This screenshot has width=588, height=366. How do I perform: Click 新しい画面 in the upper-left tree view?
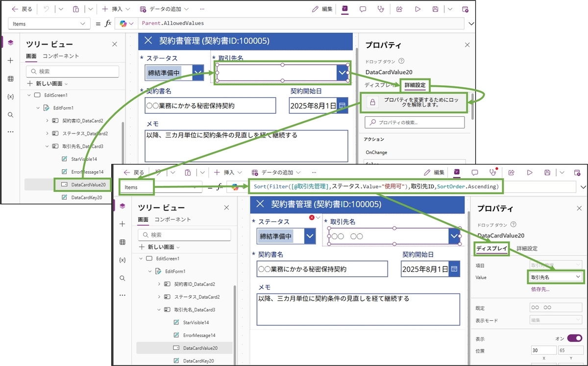48,83
